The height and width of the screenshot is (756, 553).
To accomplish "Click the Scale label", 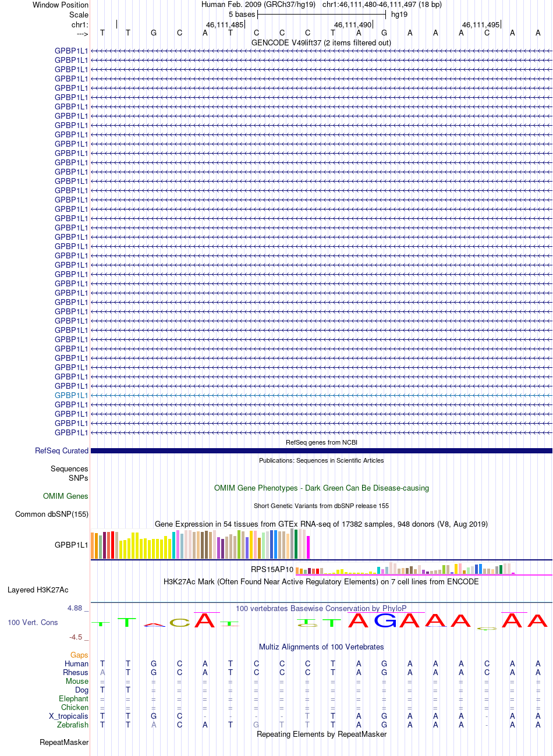I will point(79,15).
